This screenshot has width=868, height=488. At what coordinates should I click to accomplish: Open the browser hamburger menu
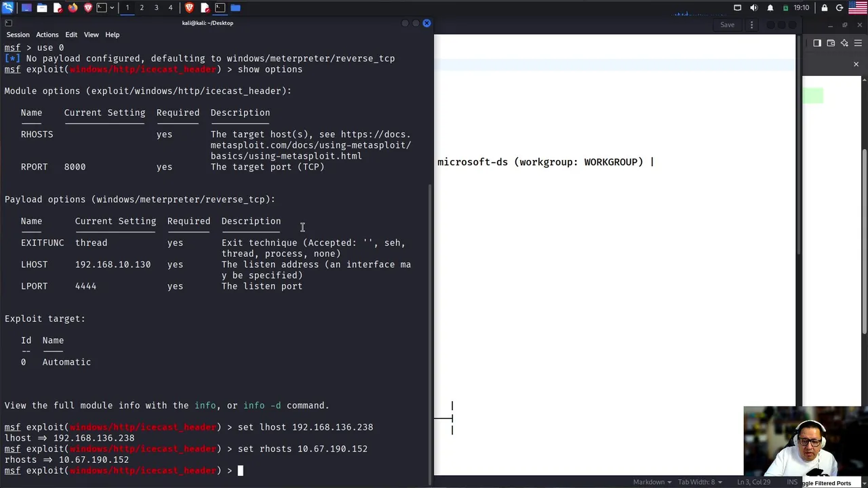click(859, 43)
